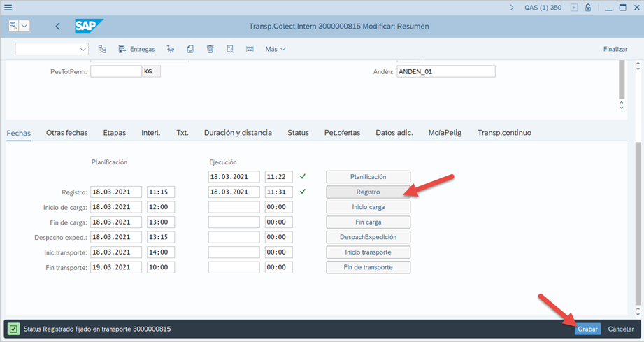Click the Entregas deliveries toolbar button

136,49
